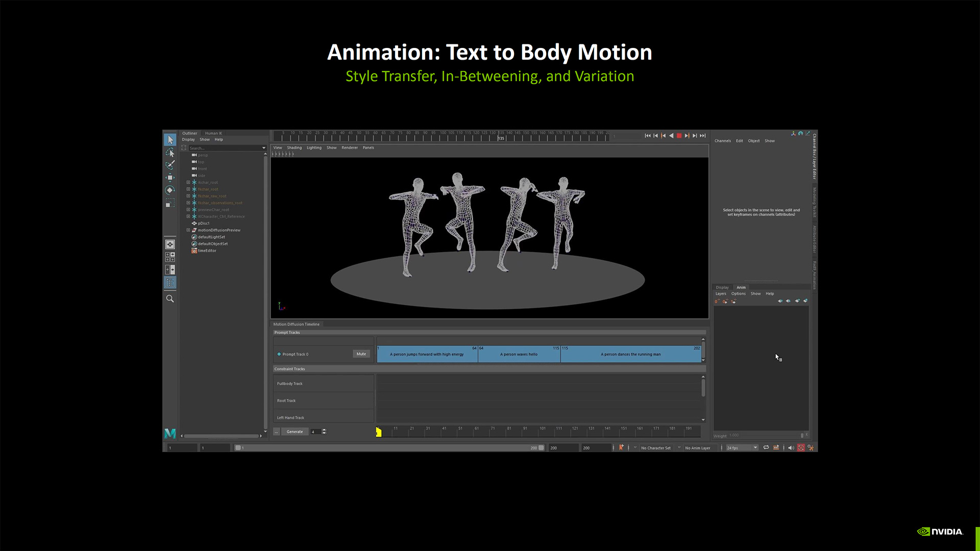Expand motionDiffusionPreview in Outliner
The width and height of the screenshot is (980, 551).
pyautogui.click(x=188, y=230)
